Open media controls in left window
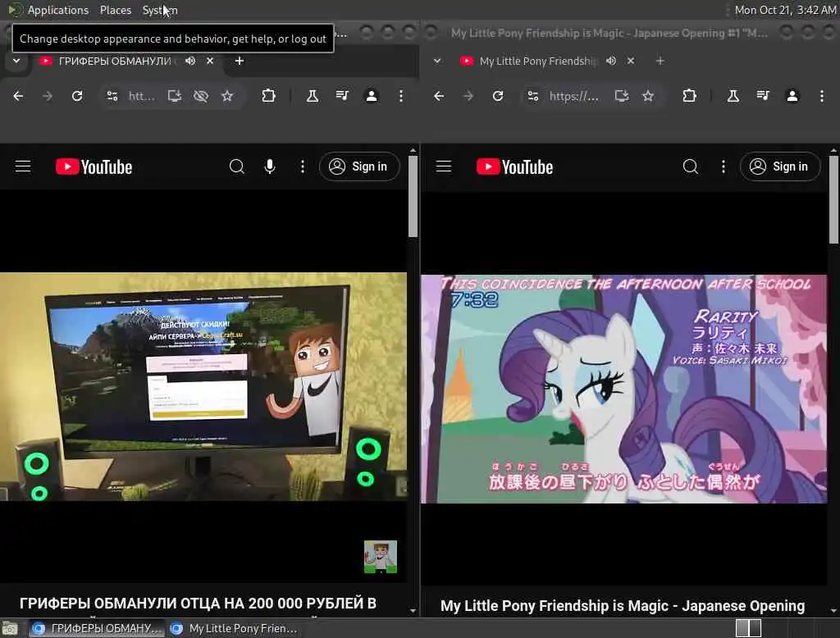Image resolution: width=840 pixels, height=638 pixels. 342,96
